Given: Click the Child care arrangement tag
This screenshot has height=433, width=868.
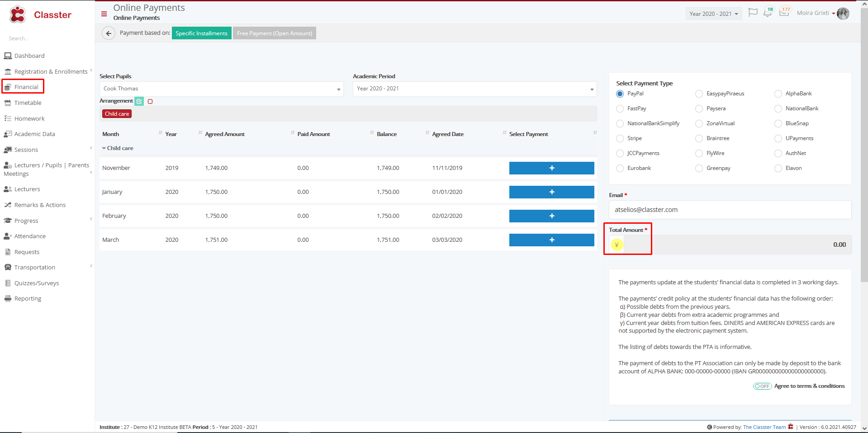Looking at the screenshot, I should click(117, 114).
